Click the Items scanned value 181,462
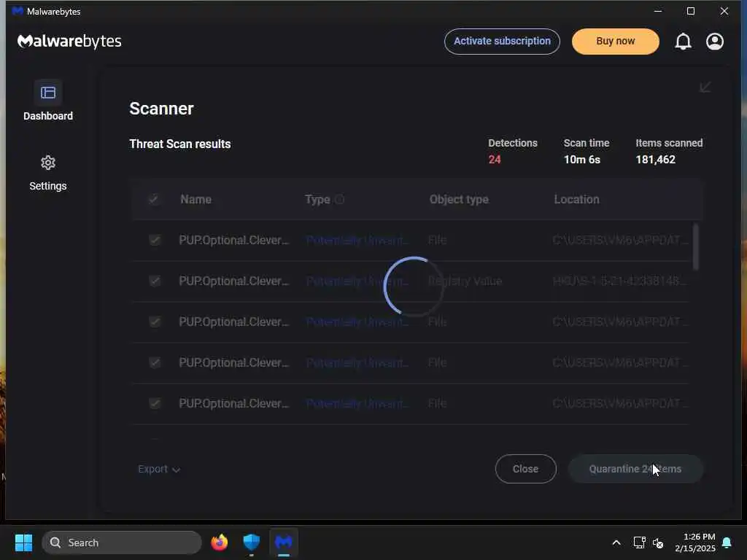The height and width of the screenshot is (560, 747). (655, 160)
